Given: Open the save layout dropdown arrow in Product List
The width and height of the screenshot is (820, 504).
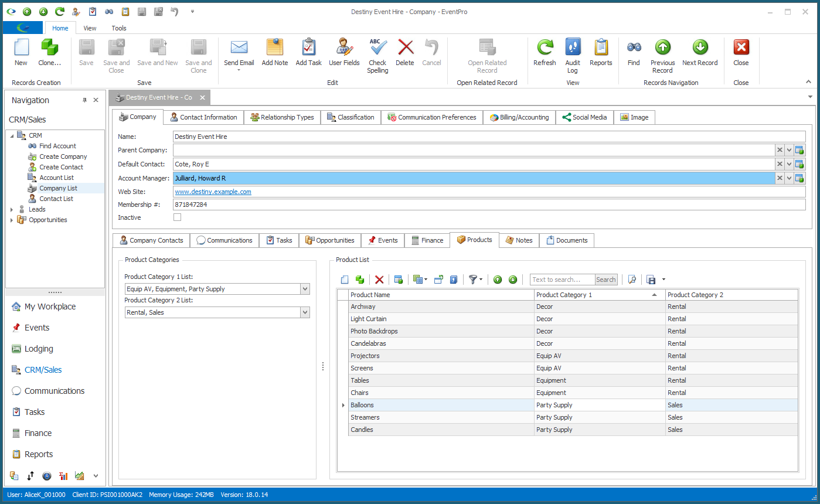Looking at the screenshot, I should click(x=664, y=280).
